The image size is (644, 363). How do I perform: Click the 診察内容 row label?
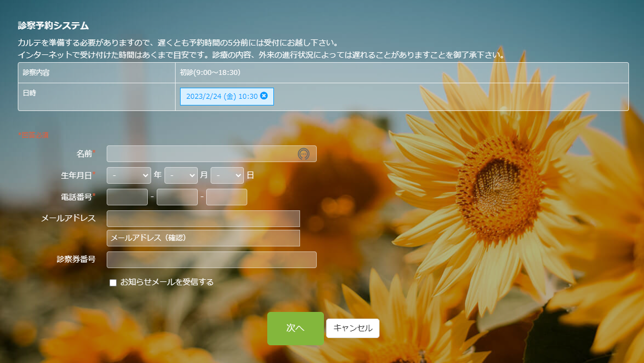36,73
